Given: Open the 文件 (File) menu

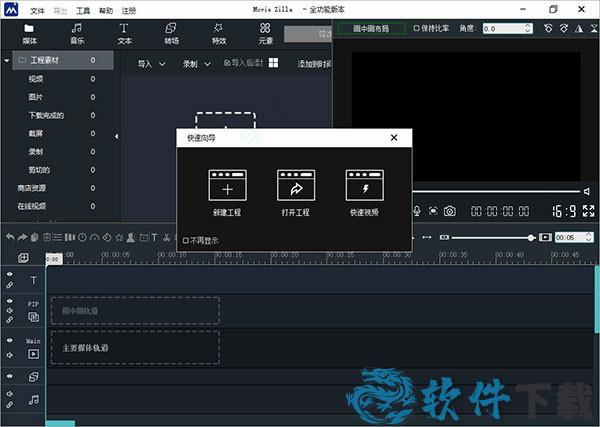Looking at the screenshot, I should point(37,9).
